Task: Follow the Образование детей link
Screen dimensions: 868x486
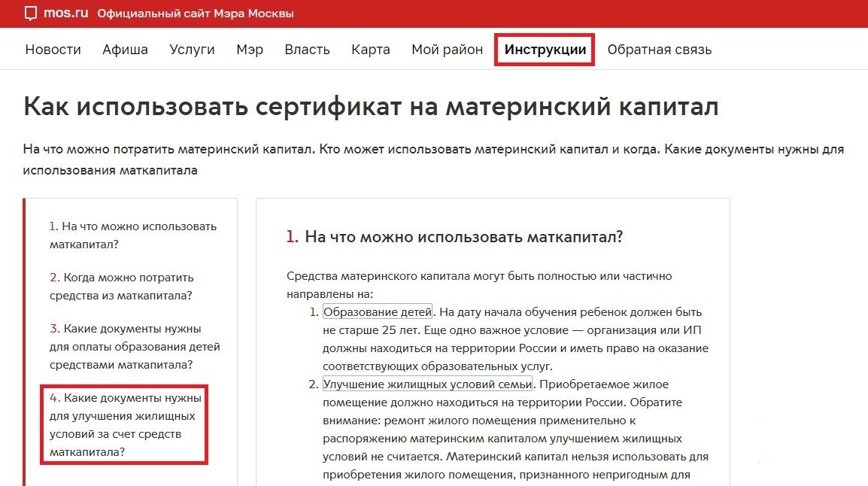Action: [x=378, y=311]
